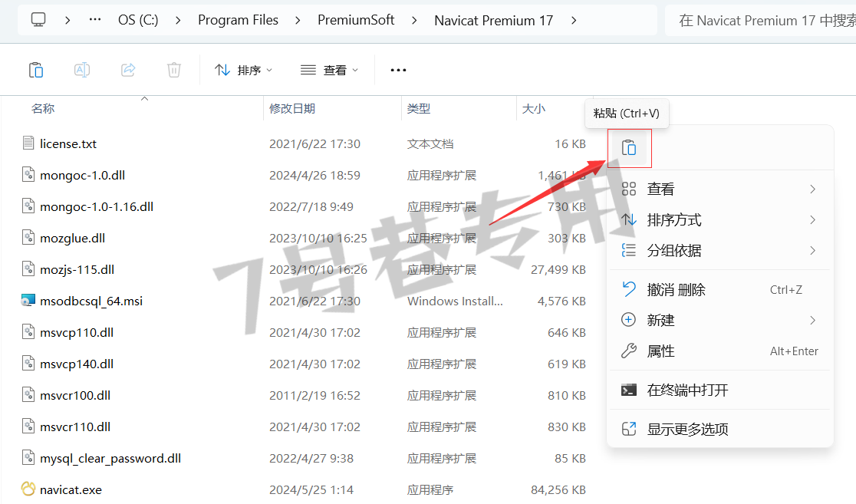The height and width of the screenshot is (504, 856).
Task: Select the mozjs-115.dll file name
Action: pos(77,270)
